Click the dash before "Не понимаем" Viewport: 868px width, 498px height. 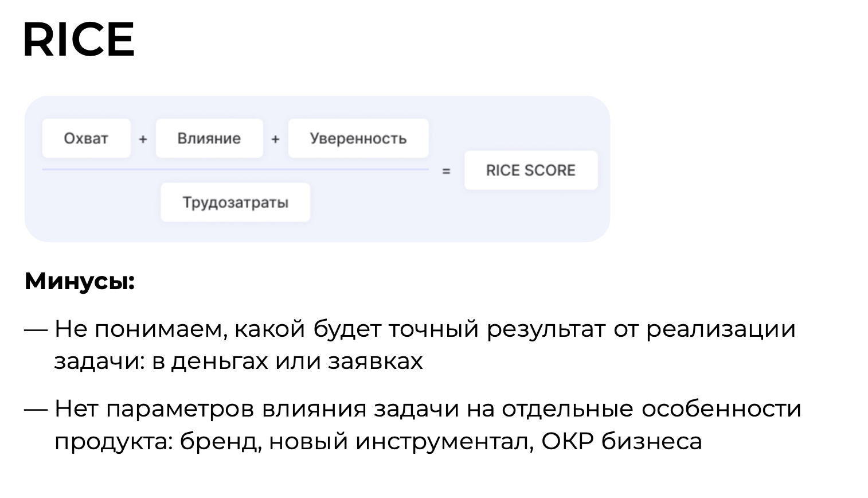point(36,330)
